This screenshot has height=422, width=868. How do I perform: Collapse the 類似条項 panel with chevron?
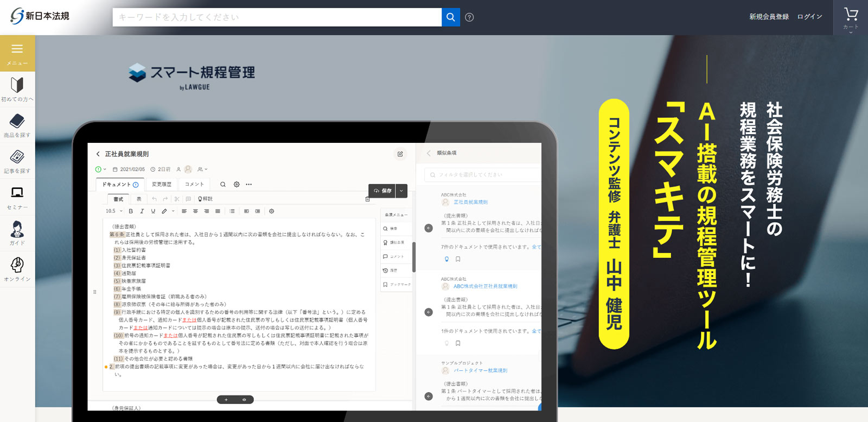click(x=429, y=153)
